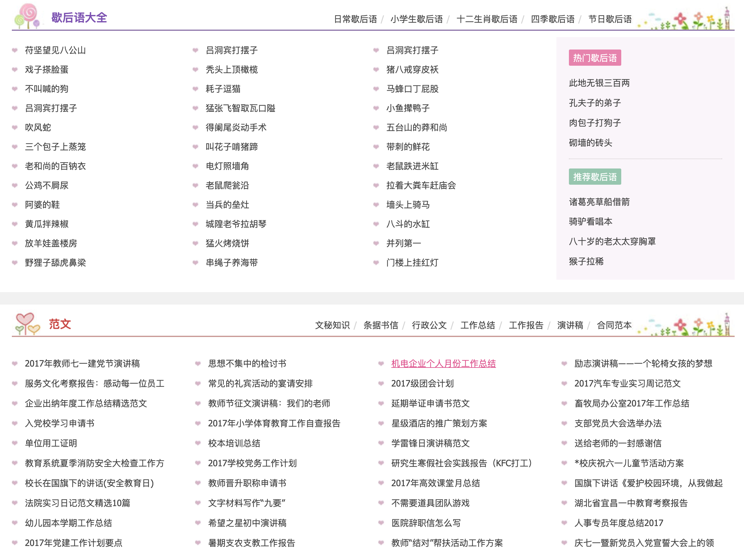This screenshot has height=560, width=744.
Task: Open 文秘知识 category
Action: point(332,325)
